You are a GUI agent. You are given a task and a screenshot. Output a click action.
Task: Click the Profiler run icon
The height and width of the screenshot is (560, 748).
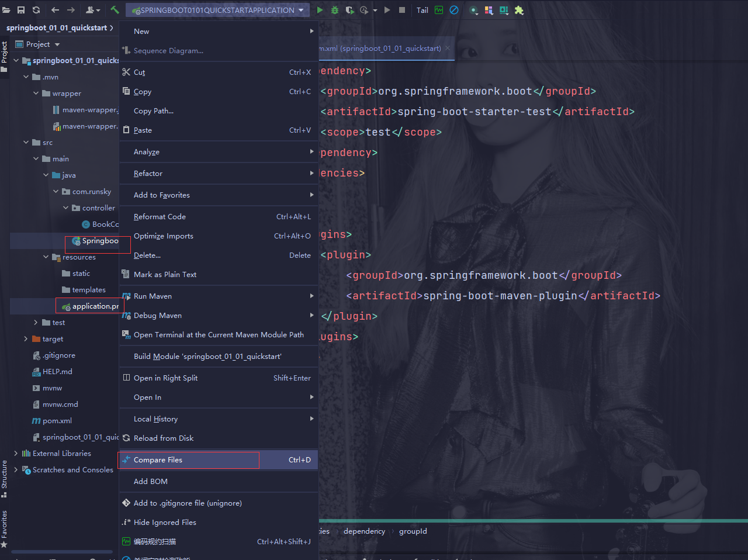tap(364, 10)
